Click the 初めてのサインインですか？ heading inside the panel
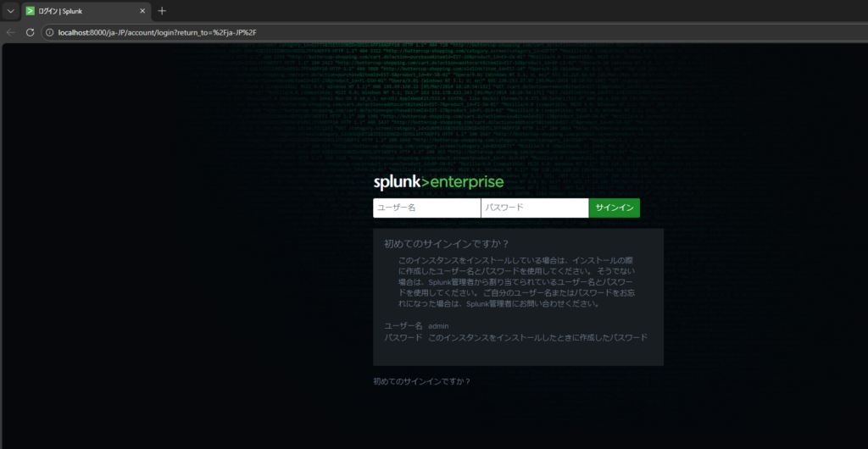The height and width of the screenshot is (449, 868). tap(446, 244)
